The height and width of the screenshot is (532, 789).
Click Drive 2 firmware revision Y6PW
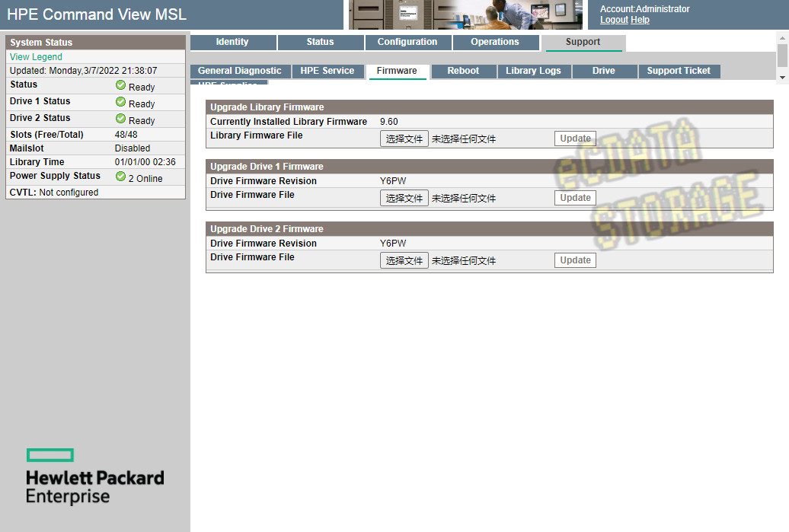click(393, 244)
